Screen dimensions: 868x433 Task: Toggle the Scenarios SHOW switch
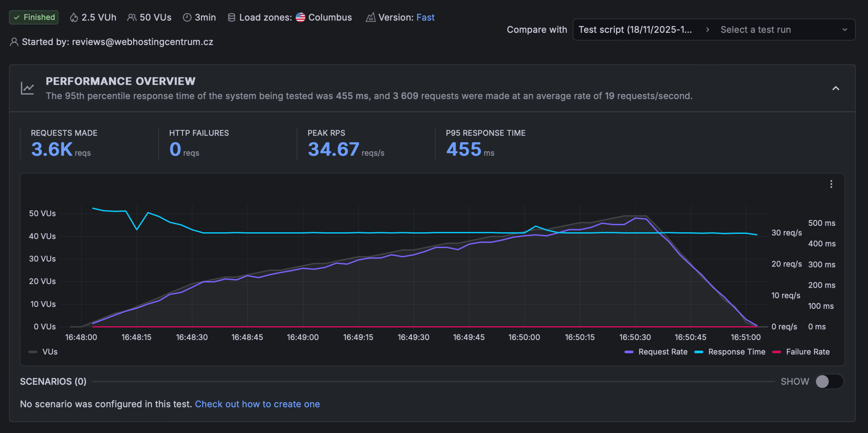[829, 381]
